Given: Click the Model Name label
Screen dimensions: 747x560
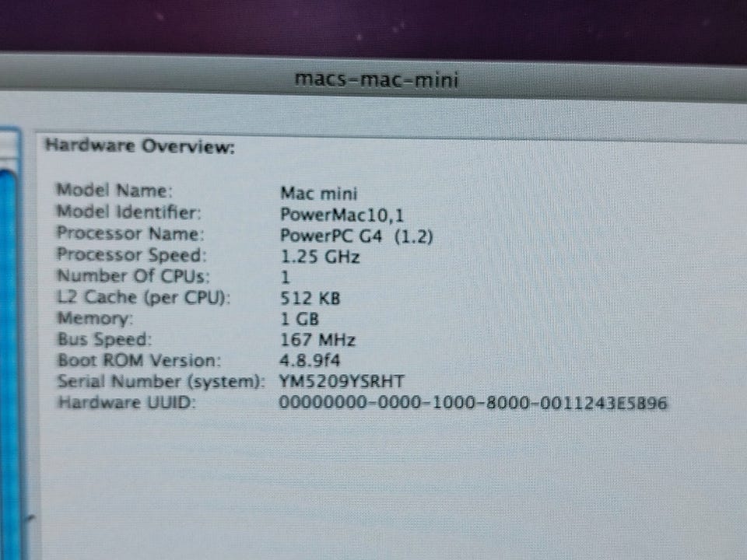Looking at the screenshot, I should pyautogui.click(x=114, y=190).
